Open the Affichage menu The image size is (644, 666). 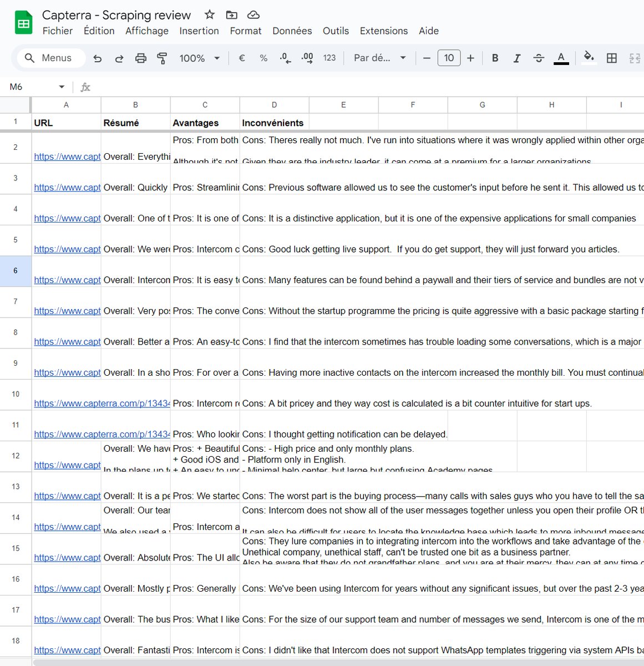[147, 31]
